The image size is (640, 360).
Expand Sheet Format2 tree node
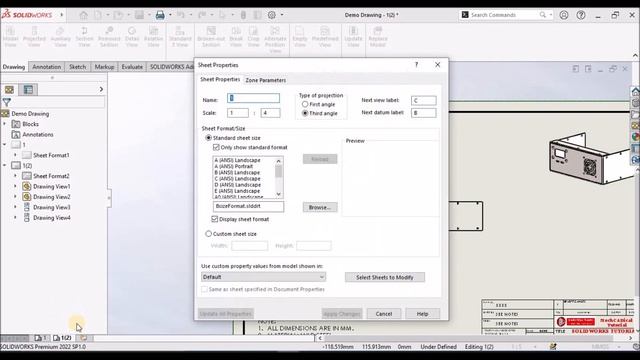16,176
